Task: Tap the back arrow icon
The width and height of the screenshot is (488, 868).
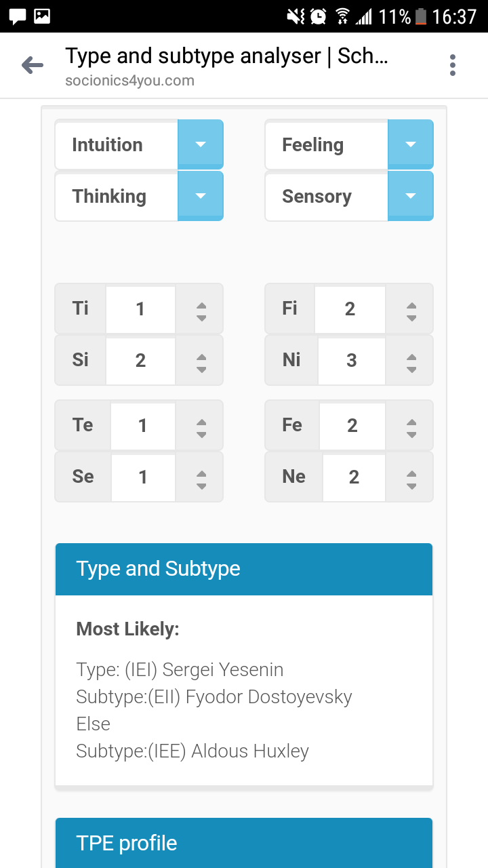Action: 32,65
